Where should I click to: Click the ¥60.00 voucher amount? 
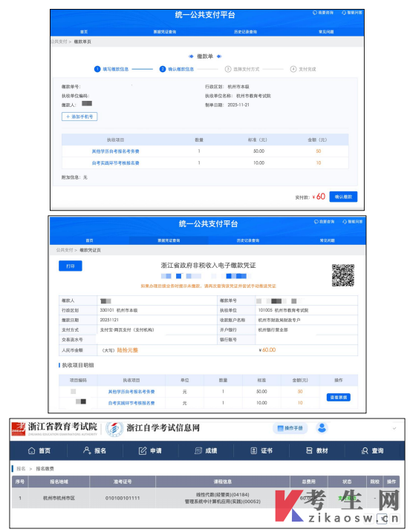(x=267, y=349)
